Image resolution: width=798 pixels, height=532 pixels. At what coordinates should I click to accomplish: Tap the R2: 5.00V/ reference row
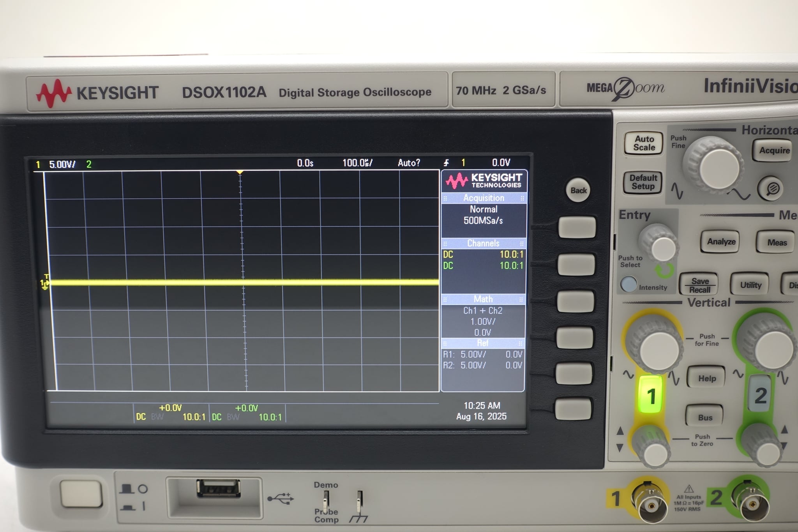tap(482, 365)
